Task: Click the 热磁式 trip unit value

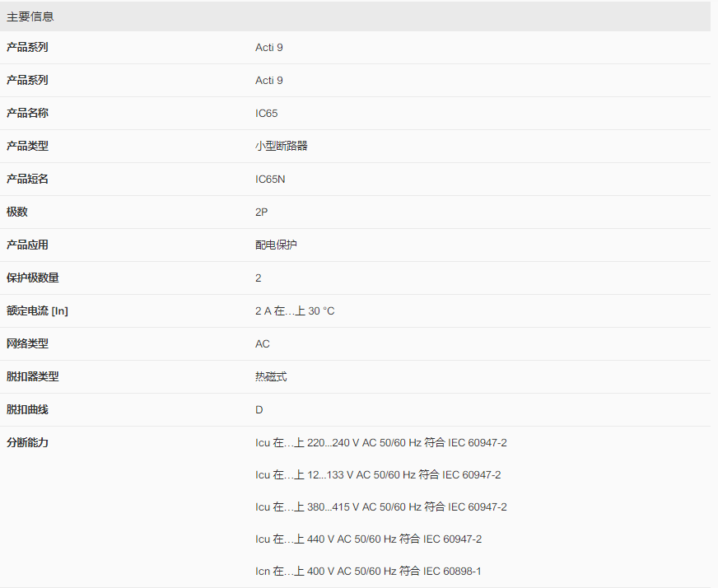Action: coord(271,377)
